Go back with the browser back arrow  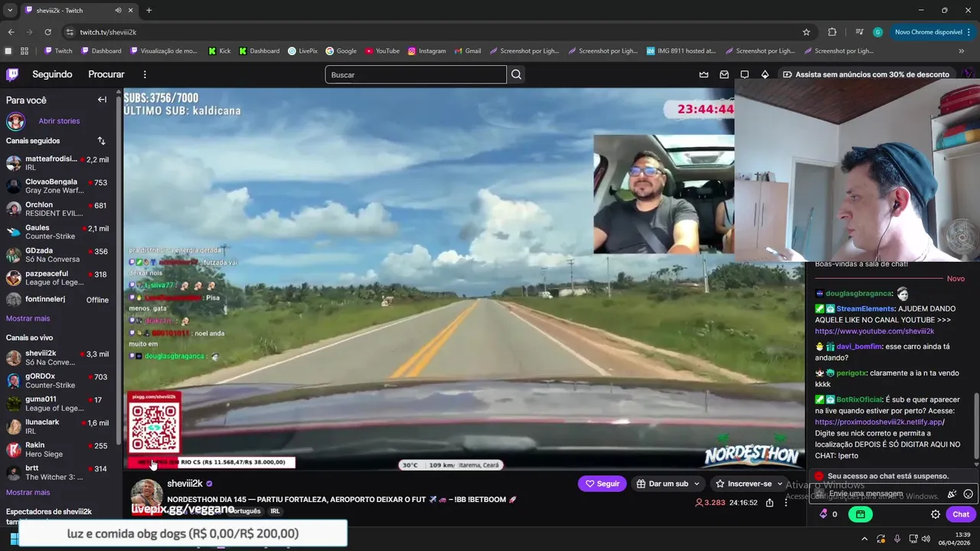click(11, 32)
